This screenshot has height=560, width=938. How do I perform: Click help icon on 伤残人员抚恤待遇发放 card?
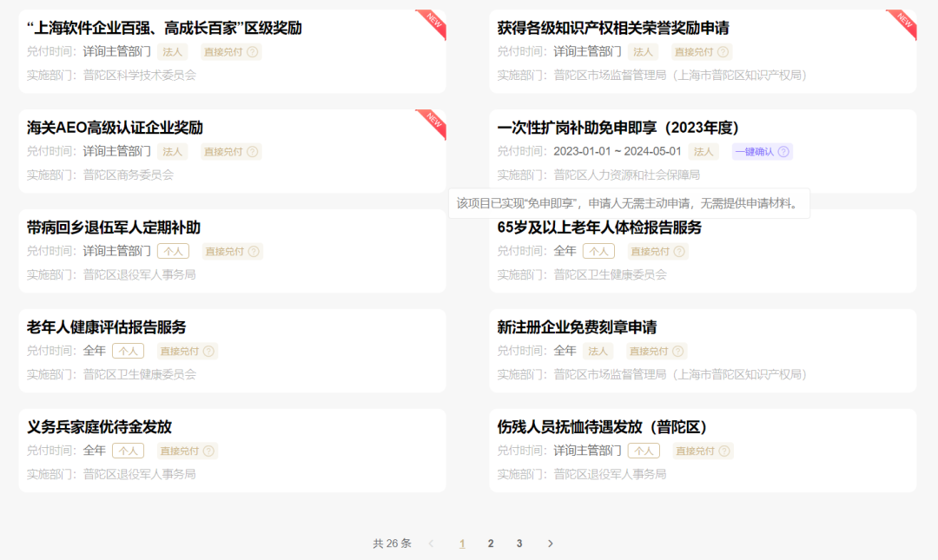(724, 451)
